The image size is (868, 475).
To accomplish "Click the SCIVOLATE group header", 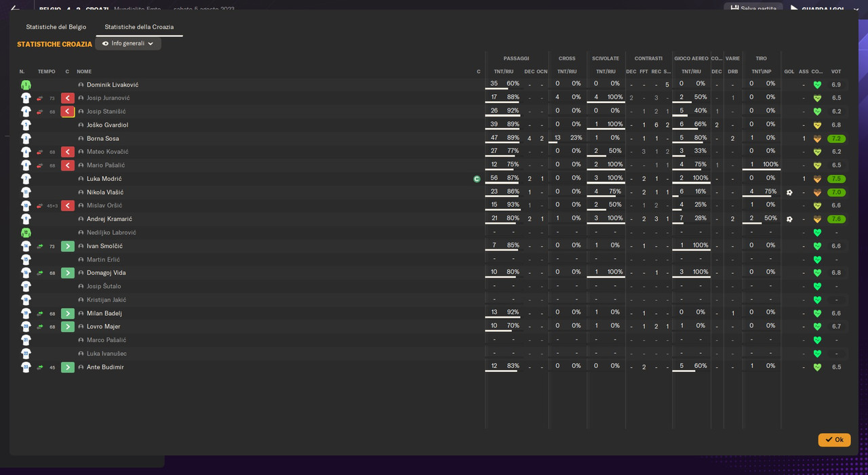I will tap(606, 58).
